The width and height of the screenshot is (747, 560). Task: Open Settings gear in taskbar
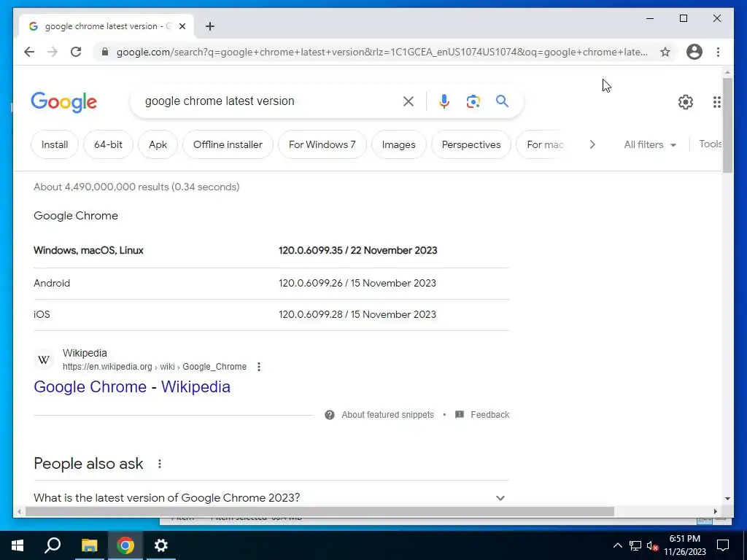(161, 545)
